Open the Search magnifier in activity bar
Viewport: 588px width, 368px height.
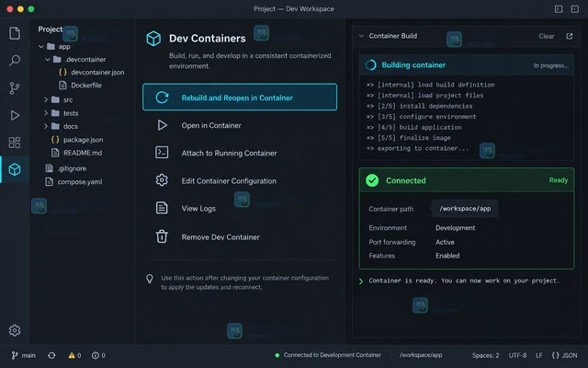point(15,60)
